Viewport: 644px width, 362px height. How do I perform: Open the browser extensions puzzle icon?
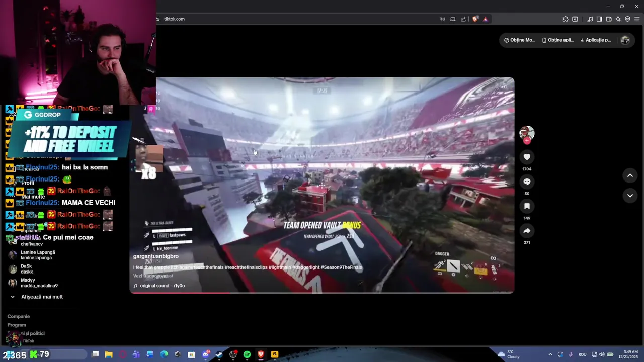566,19
